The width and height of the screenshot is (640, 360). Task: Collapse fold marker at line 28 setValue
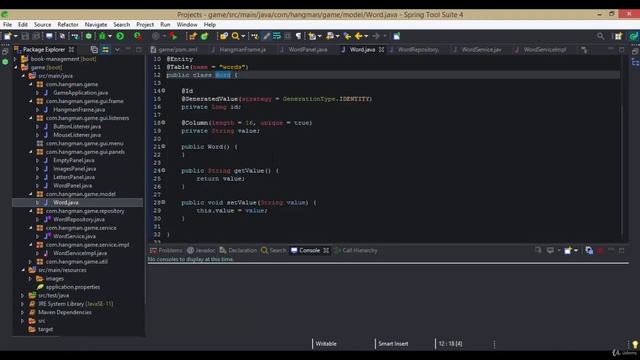pos(164,202)
